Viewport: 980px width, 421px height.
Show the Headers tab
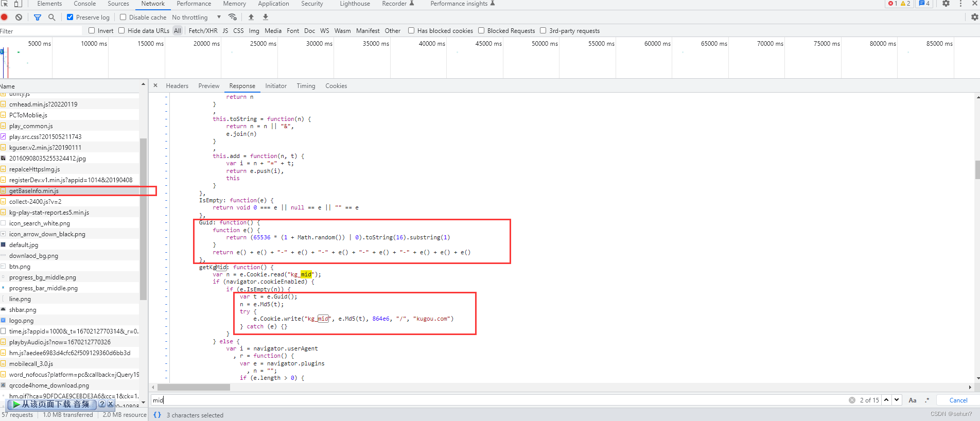click(177, 86)
